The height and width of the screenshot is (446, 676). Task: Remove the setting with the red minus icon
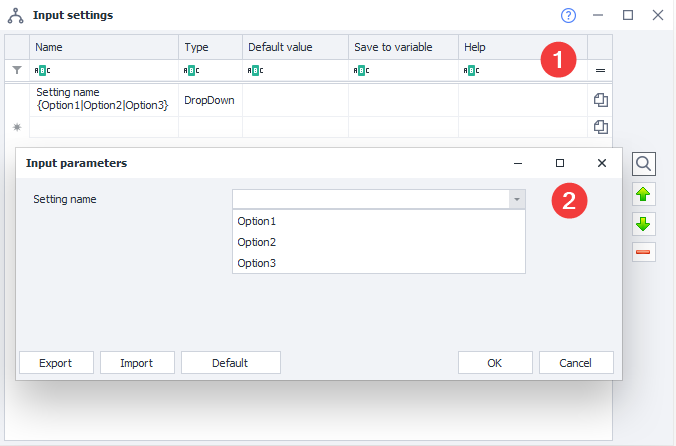click(645, 252)
